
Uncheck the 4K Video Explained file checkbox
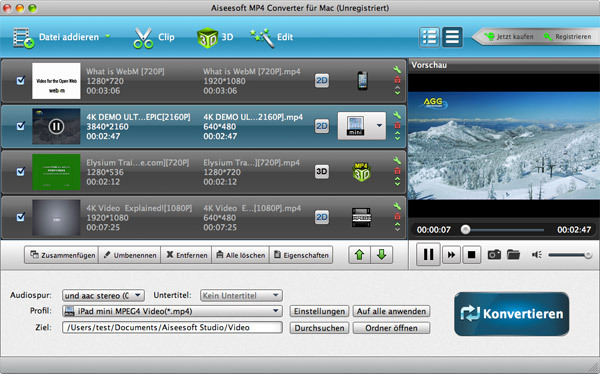point(20,217)
